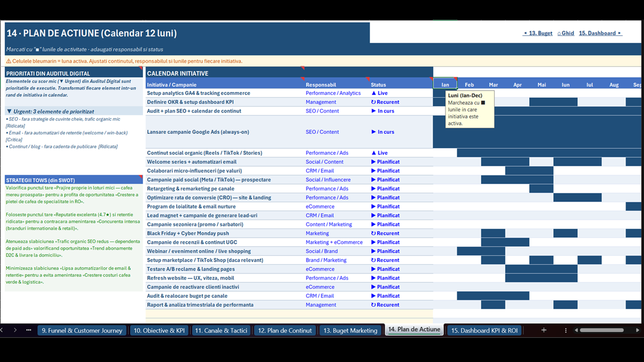Select Welcome series + automatizari email cell
The height and width of the screenshot is (362, 644).
(225, 162)
